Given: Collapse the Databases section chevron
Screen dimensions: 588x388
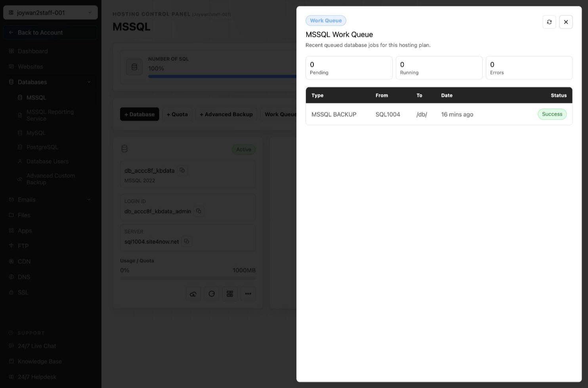Looking at the screenshot, I should coord(89,82).
